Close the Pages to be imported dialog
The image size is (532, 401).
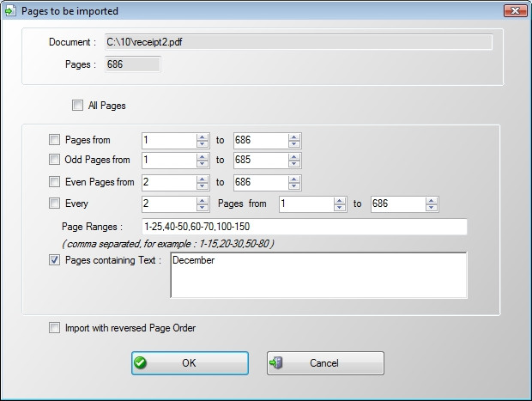pos(516,11)
